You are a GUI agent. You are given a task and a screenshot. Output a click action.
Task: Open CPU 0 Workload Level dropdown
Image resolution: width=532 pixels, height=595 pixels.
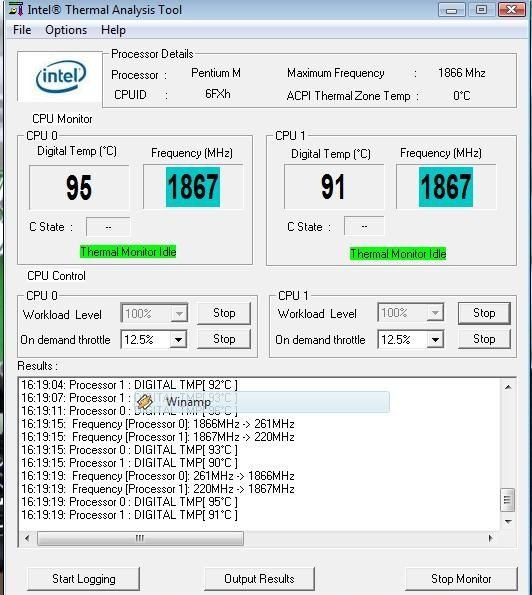[179, 313]
